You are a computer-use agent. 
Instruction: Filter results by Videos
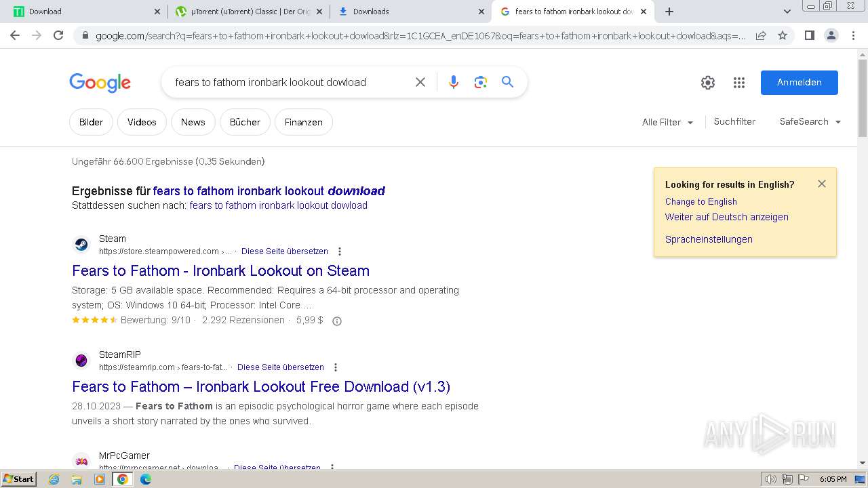(142, 122)
